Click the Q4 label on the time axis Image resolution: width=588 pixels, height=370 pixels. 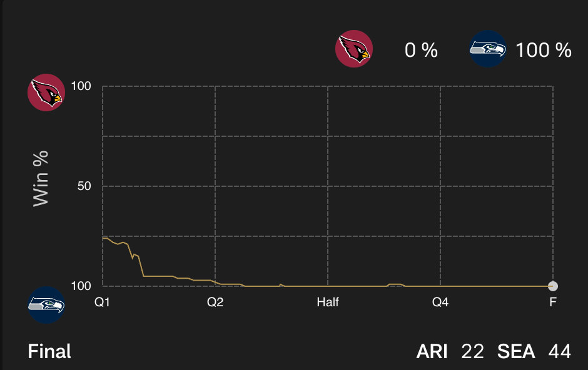pos(440,302)
